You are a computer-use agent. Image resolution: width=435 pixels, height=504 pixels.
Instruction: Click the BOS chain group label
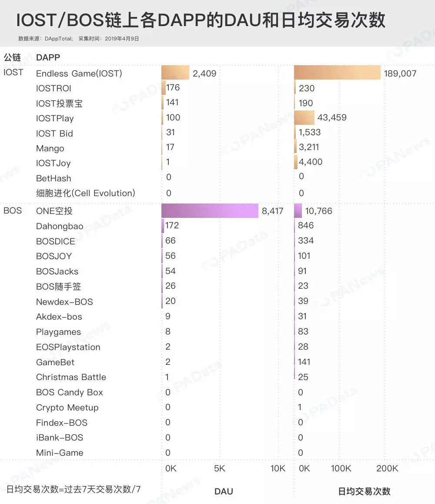click(13, 211)
